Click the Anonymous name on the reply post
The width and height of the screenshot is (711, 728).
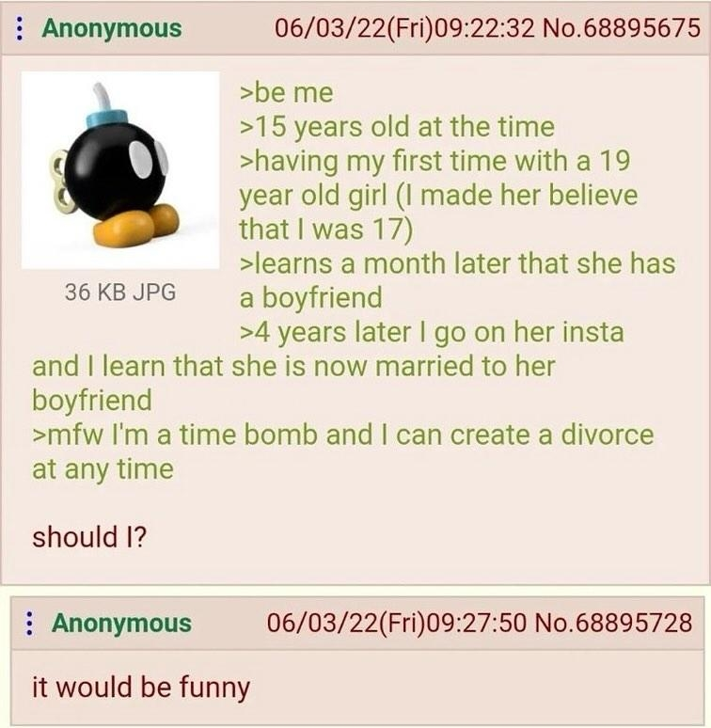pos(121,623)
